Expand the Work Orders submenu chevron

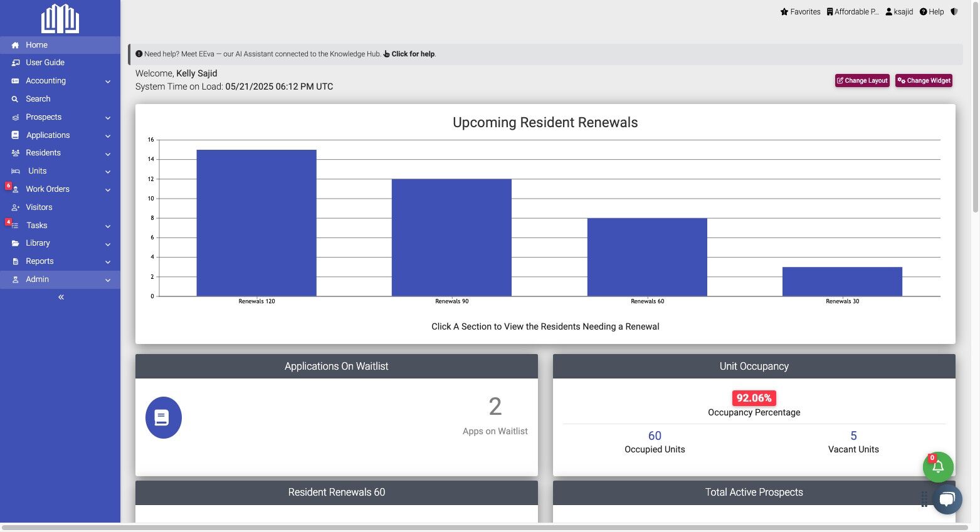point(108,190)
